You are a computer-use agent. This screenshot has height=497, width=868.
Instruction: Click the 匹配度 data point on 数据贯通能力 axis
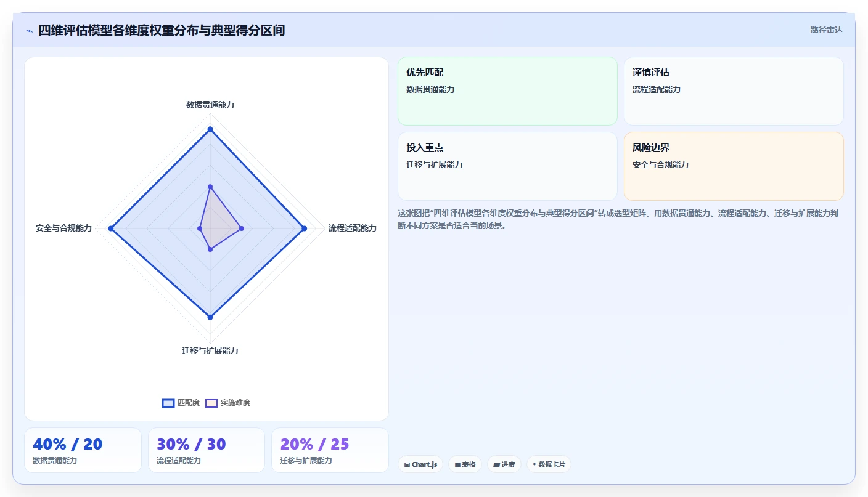pos(210,129)
